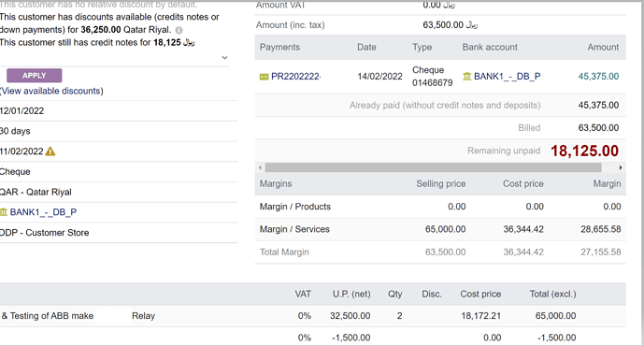644x346 pixels.
Task: Click the Total (excl.) column header
Action: coord(552,295)
